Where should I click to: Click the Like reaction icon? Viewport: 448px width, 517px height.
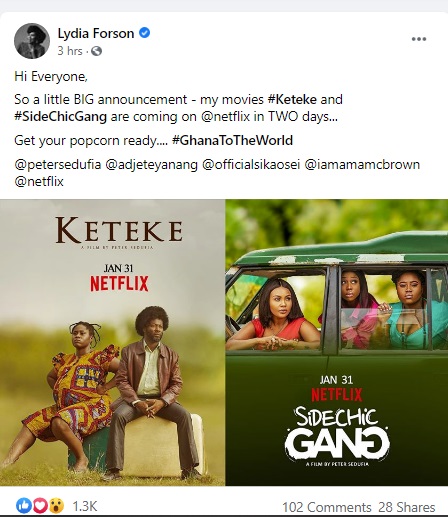point(23,506)
